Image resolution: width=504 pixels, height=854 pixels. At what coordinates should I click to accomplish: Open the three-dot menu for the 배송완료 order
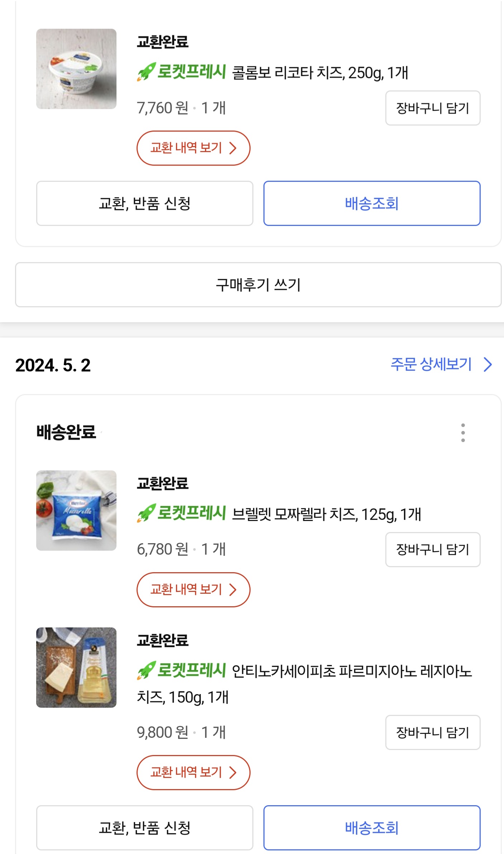[463, 432]
